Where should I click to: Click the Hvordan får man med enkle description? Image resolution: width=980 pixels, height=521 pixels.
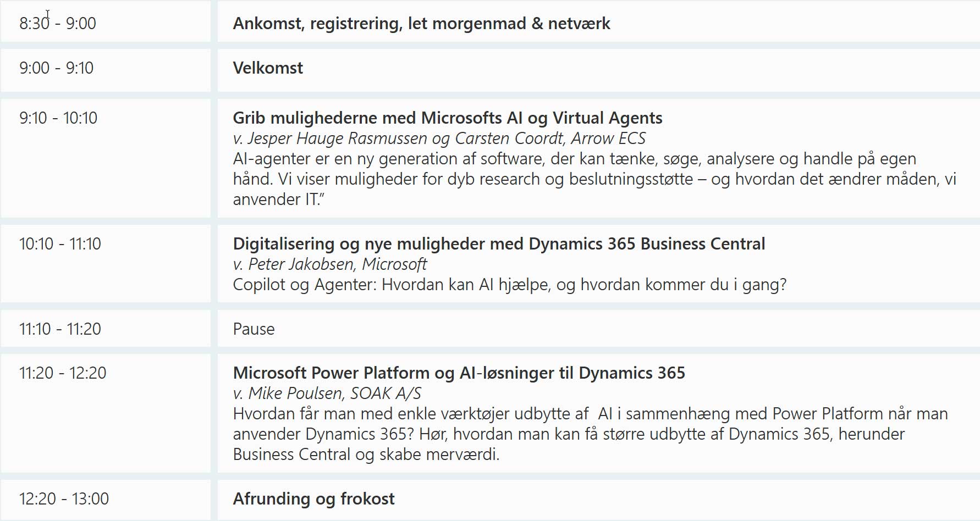pos(590,434)
